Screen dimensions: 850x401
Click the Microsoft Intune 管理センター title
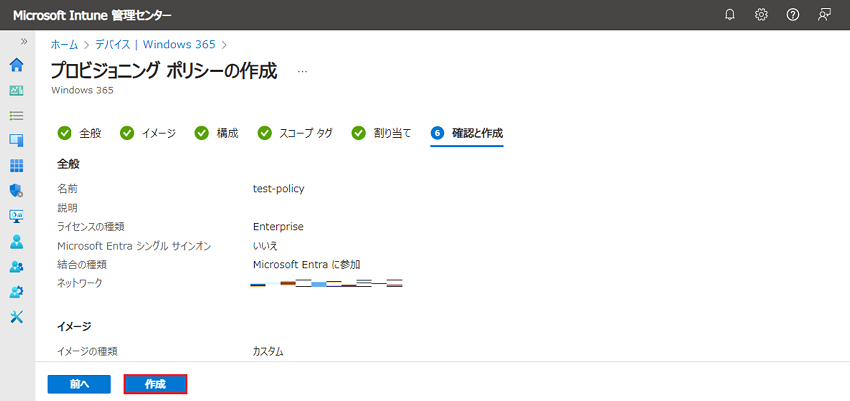pyautogui.click(x=92, y=15)
